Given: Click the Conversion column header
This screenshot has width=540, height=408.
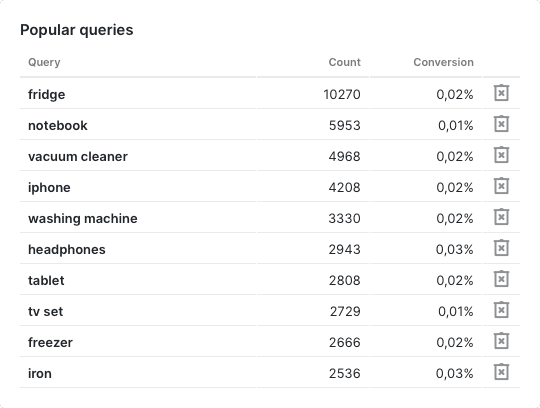Looking at the screenshot, I should [443, 62].
